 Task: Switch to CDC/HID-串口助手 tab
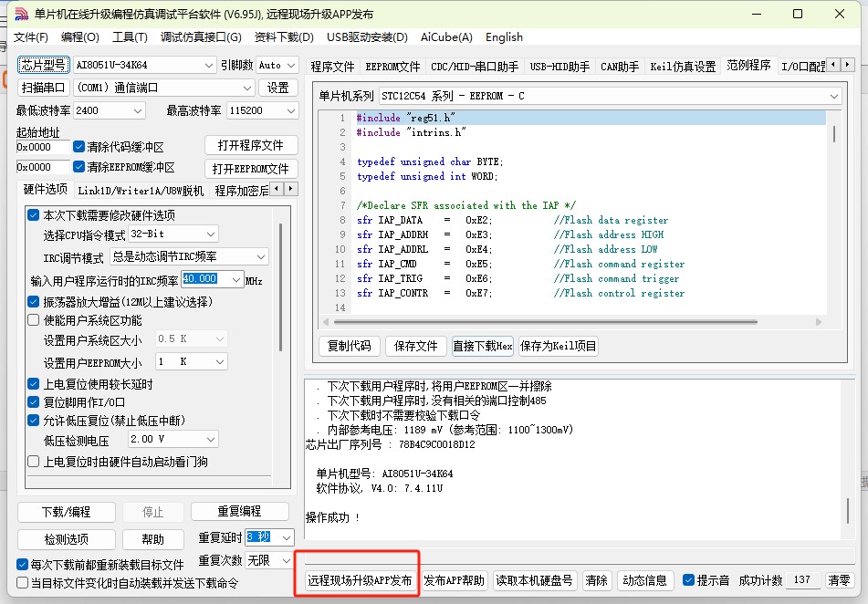pyautogui.click(x=475, y=67)
